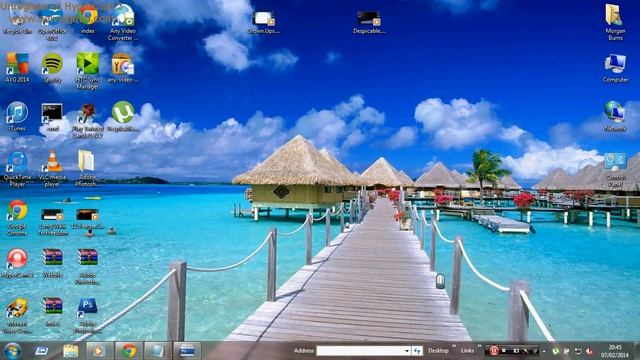
Task: Expand the Address bar dropdown arrow
Action: click(x=407, y=351)
